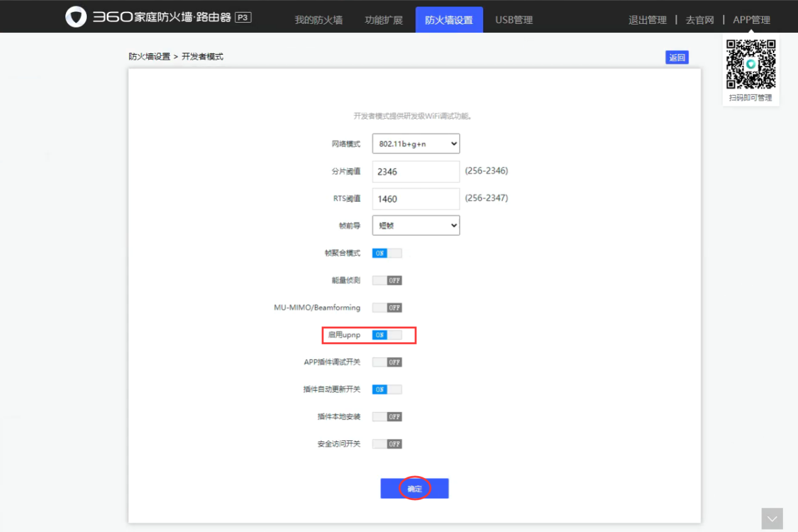Enable the 安全访问开关 switch
This screenshot has height=532, width=798.
(387, 443)
